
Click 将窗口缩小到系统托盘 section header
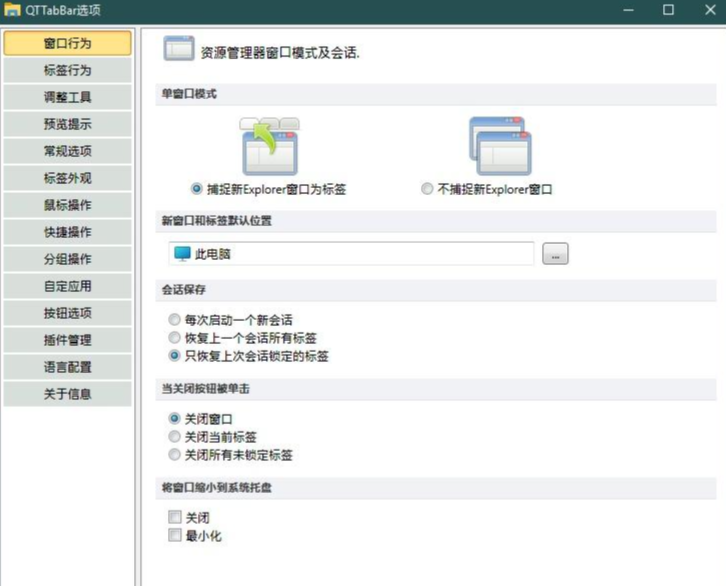point(436,488)
